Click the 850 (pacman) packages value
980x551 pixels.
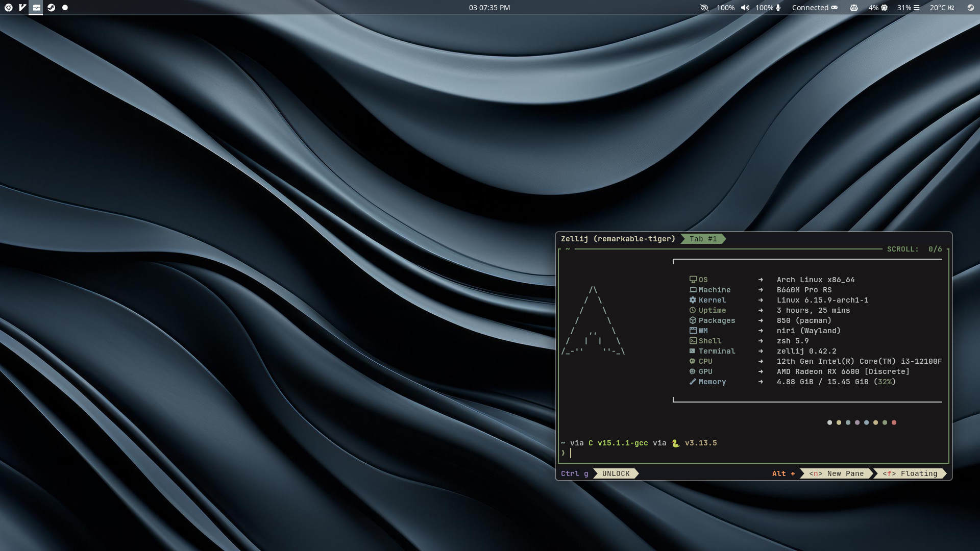(x=804, y=320)
